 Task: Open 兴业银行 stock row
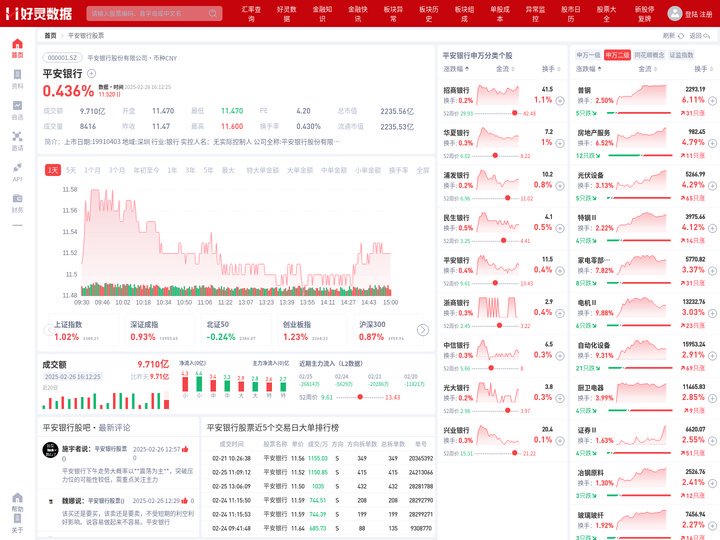(502, 441)
